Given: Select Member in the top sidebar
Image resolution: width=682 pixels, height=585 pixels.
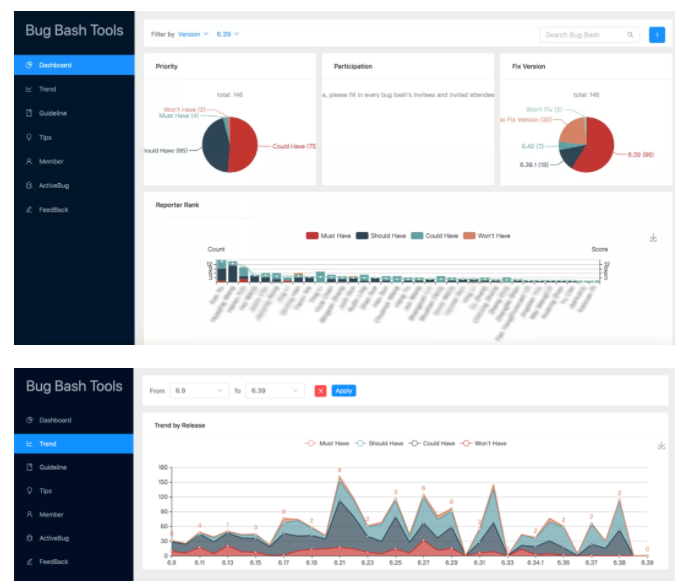Looking at the screenshot, I should [x=51, y=161].
